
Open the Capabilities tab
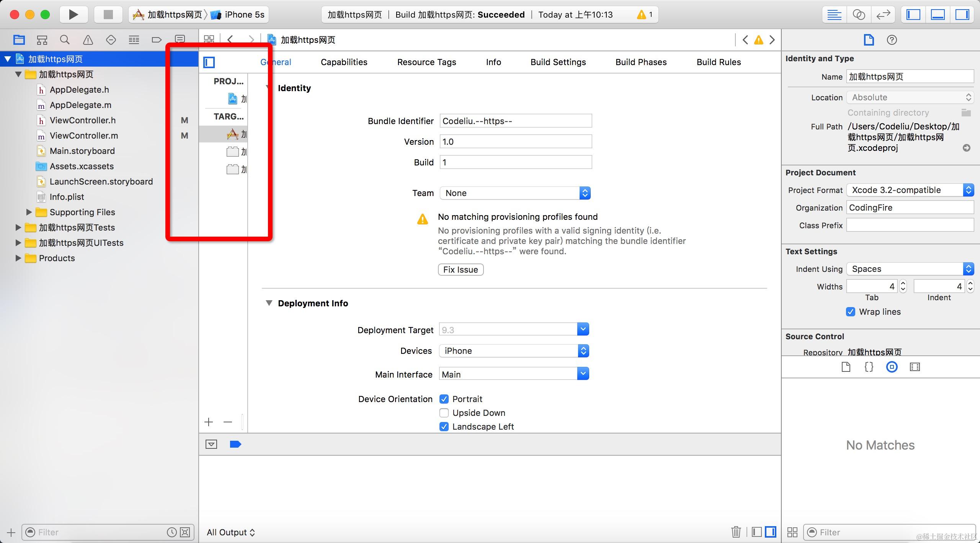(344, 62)
